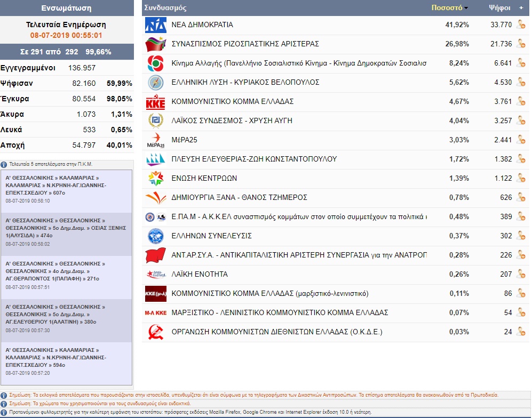Click the ΜέΡΑ25 logo

156,140
